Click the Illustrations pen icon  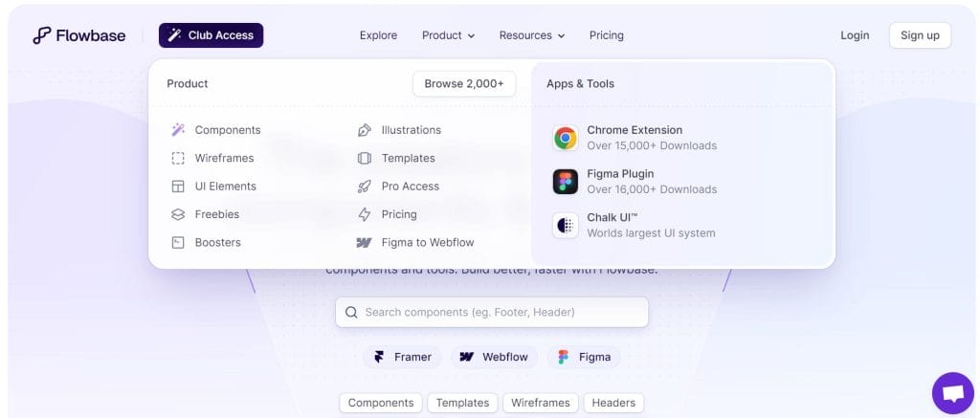(x=365, y=130)
